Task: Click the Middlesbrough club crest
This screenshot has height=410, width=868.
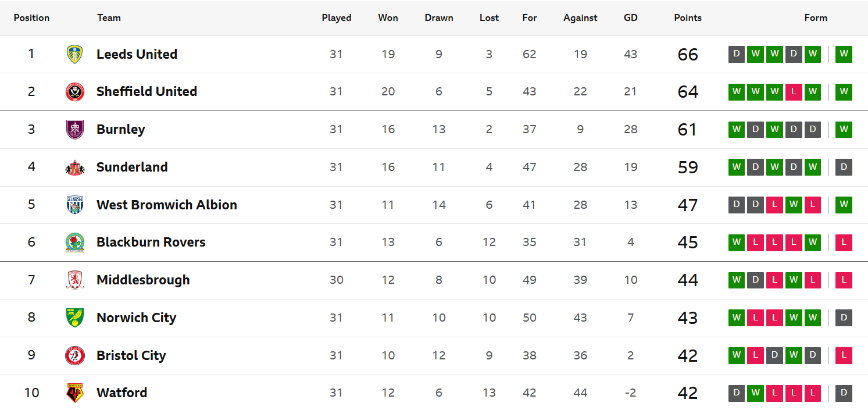Action: [74, 280]
